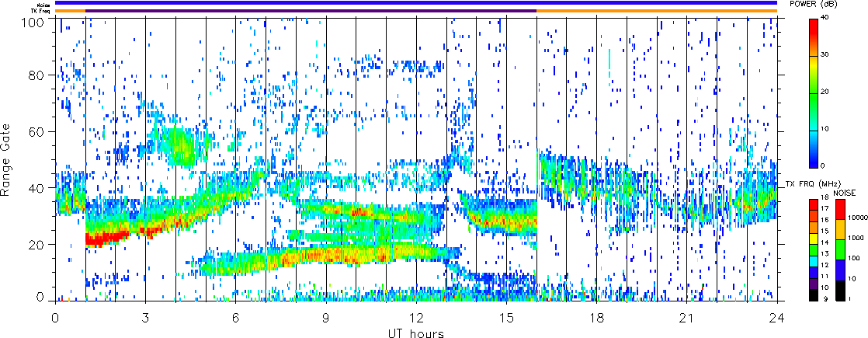
Task: Click the black bottom segment of the NOISE colorbar
Action: [840, 290]
